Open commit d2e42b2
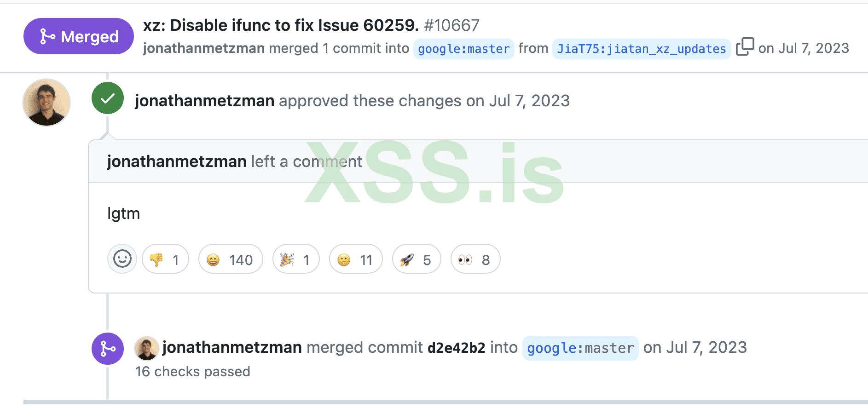Screen dimensions: 868x414 (x=456, y=348)
